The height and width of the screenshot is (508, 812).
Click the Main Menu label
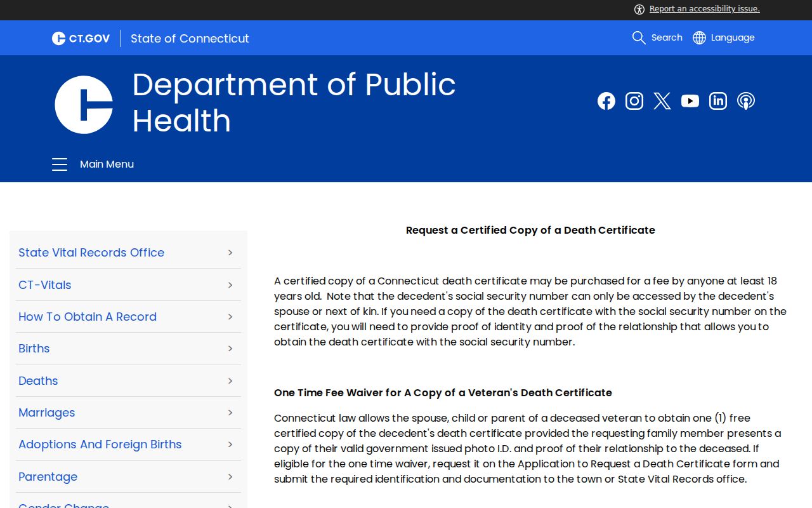[x=107, y=164]
